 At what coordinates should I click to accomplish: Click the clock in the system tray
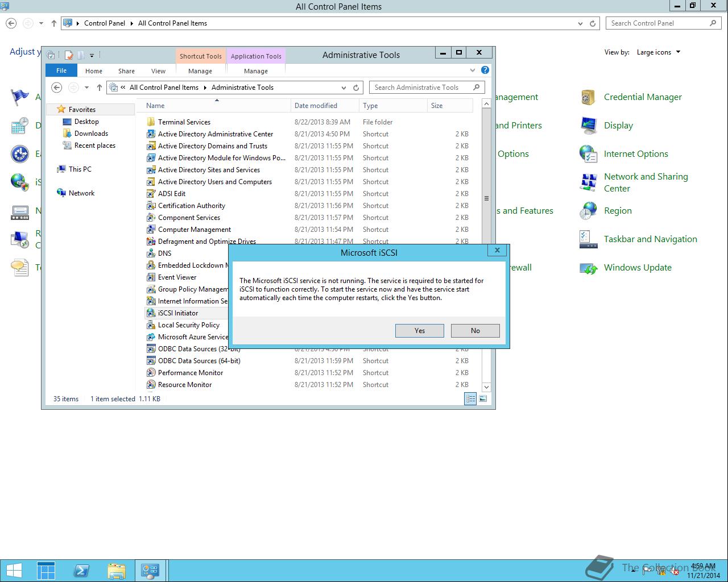703,571
